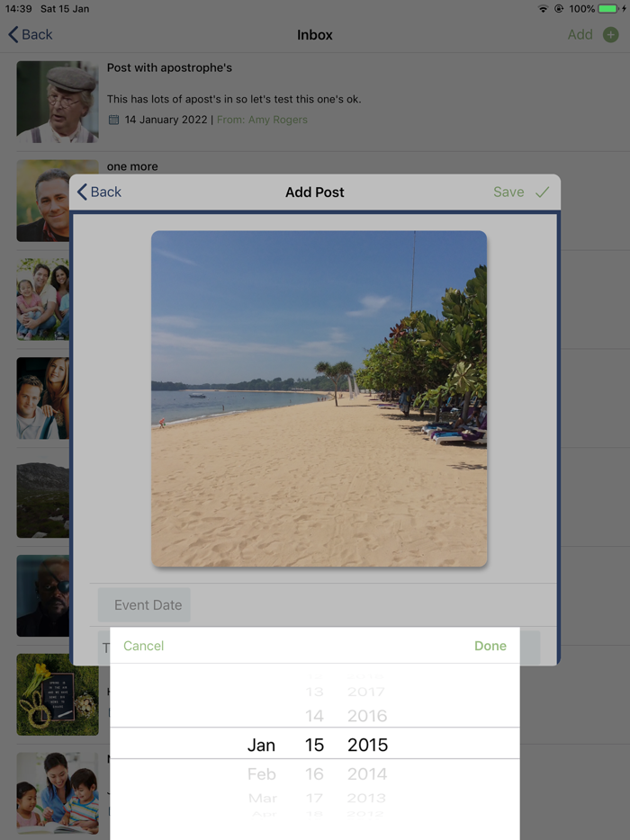This screenshot has width=630, height=840.
Task: Tap the checkmark icon beside Save
Action: 542,192
